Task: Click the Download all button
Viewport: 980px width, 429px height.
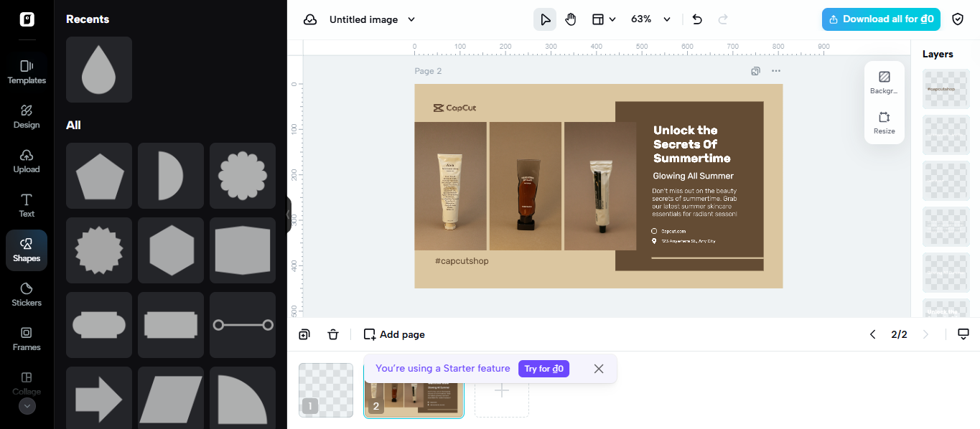Action: tap(881, 19)
